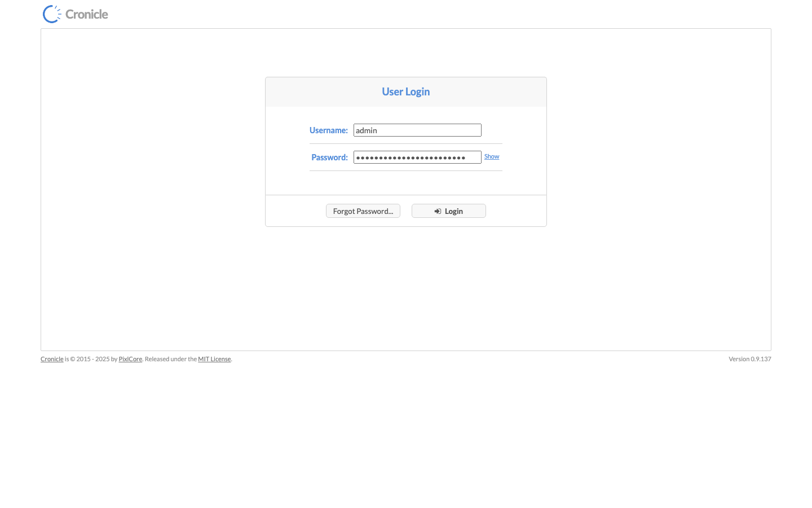Image resolution: width=812 pixels, height=508 pixels.
Task: Open the MIT License link
Action: point(214,359)
